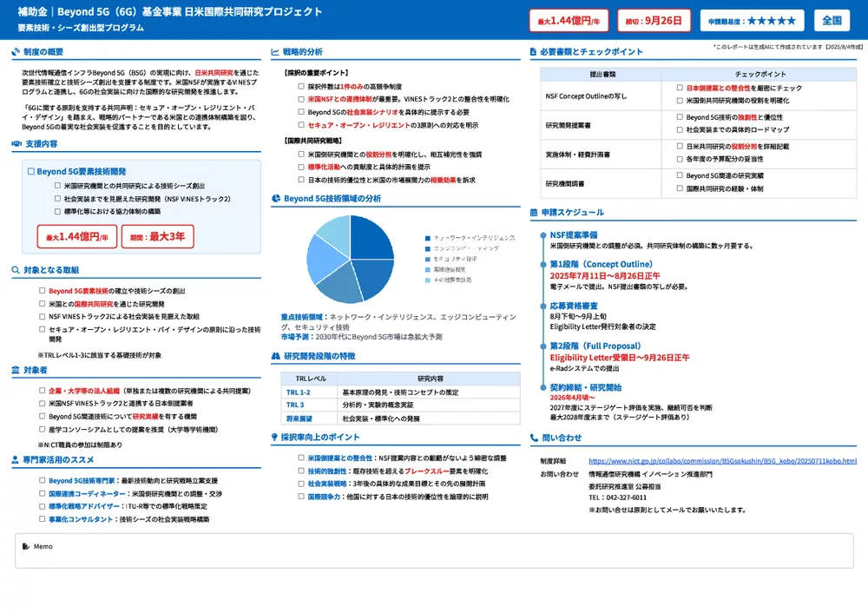The image size is (868, 613).
Task: Click the 【採択の重要ポイント】 subheading
Action: (x=316, y=73)
